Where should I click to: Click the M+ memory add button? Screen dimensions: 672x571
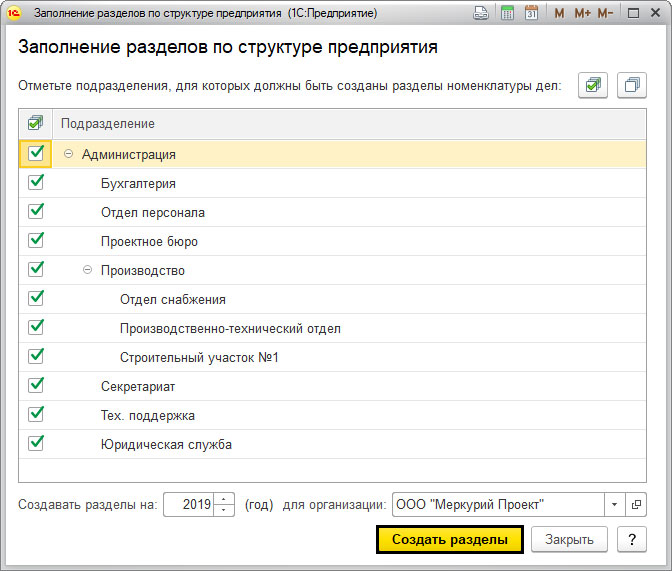[x=582, y=13]
